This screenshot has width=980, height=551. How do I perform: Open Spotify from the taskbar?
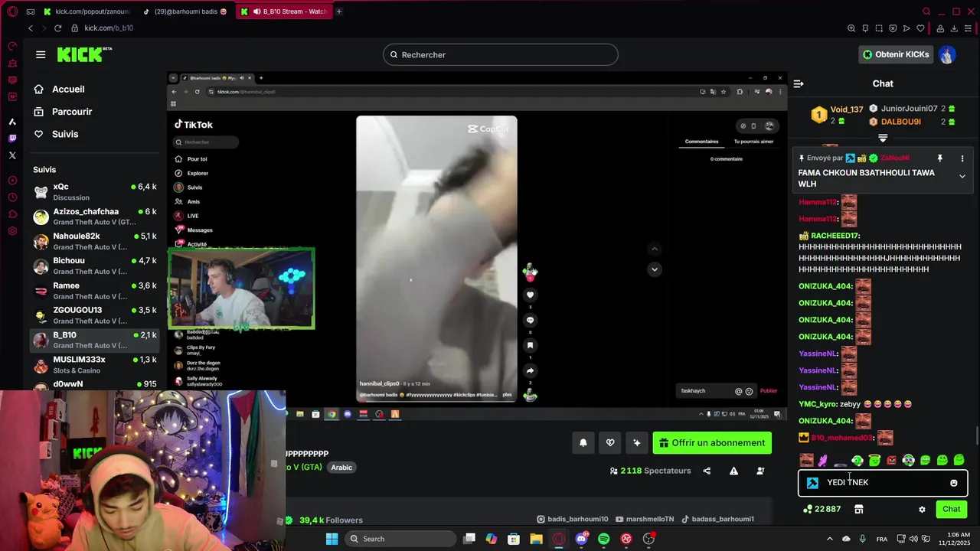click(603, 539)
